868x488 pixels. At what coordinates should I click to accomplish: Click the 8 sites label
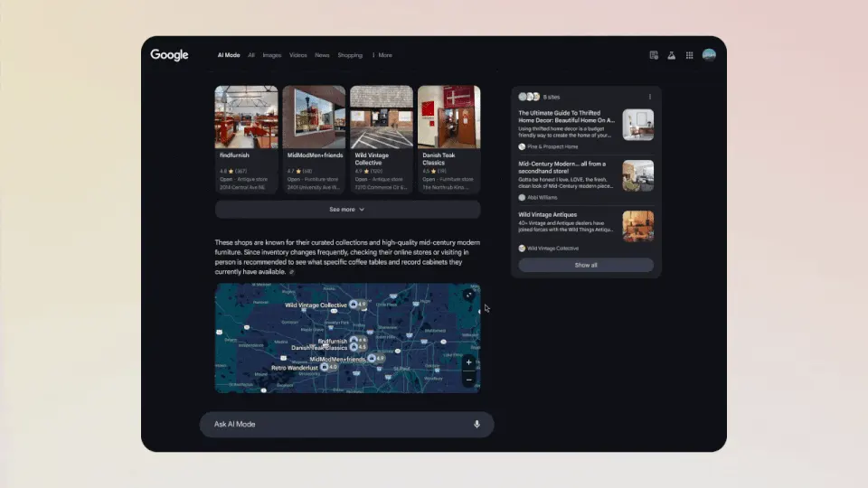552,97
